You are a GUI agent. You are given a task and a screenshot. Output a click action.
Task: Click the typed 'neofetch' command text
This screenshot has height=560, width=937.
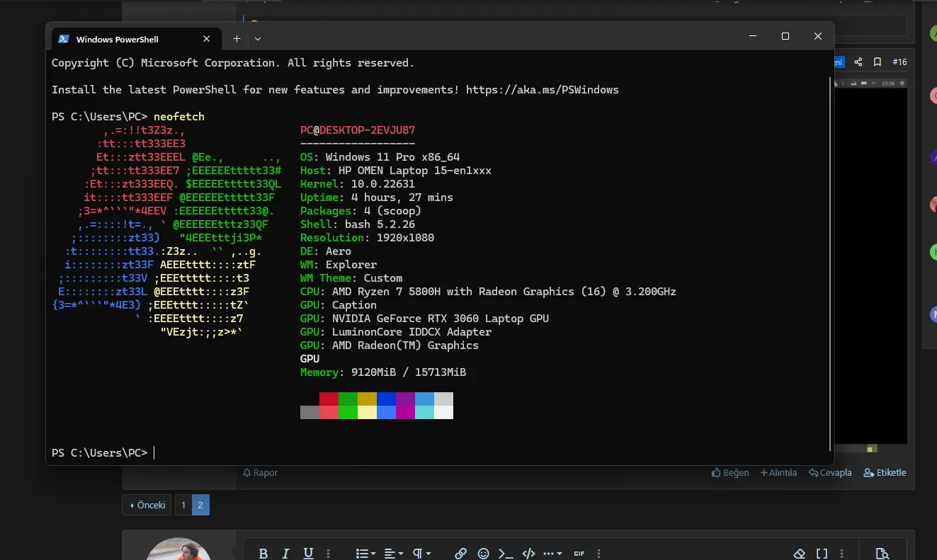[x=178, y=117]
